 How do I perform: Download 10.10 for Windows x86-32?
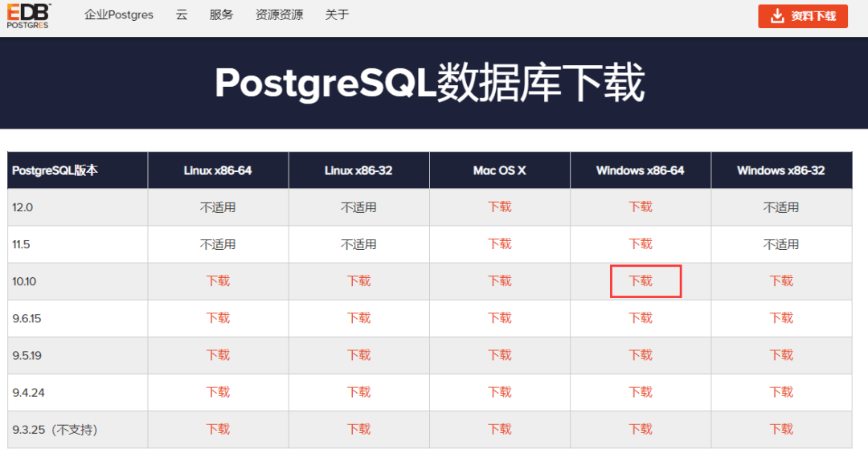coord(781,281)
